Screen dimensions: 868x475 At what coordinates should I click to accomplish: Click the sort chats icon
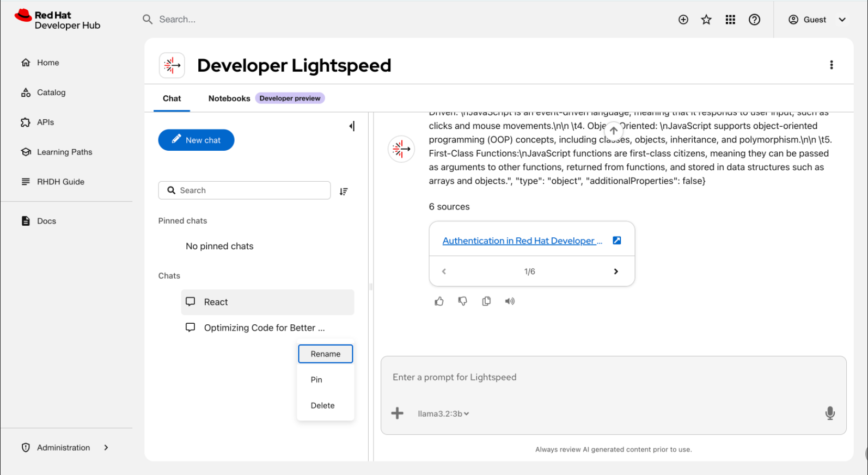click(x=344, y=191)
